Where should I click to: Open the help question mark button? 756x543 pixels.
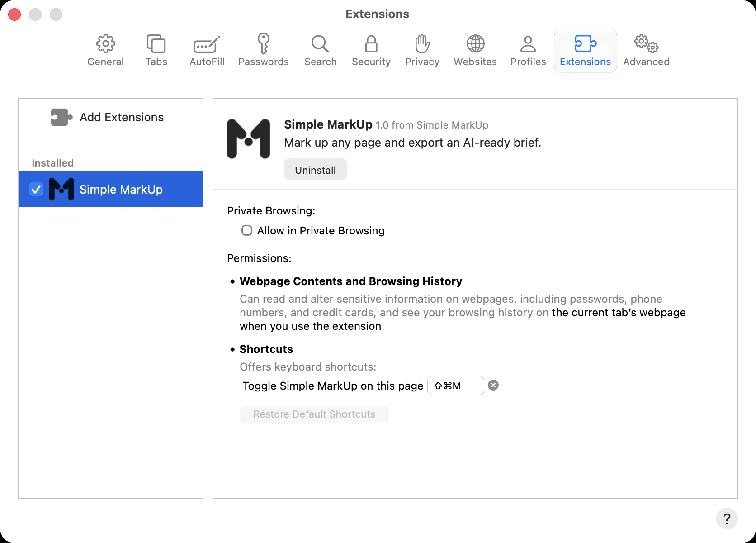pyautogui.click(x=727, y=519)
